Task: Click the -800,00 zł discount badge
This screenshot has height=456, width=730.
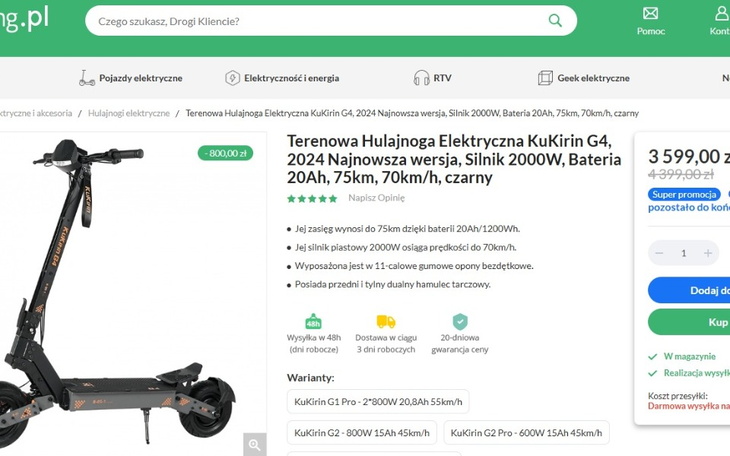Action: tap(225, 153)
